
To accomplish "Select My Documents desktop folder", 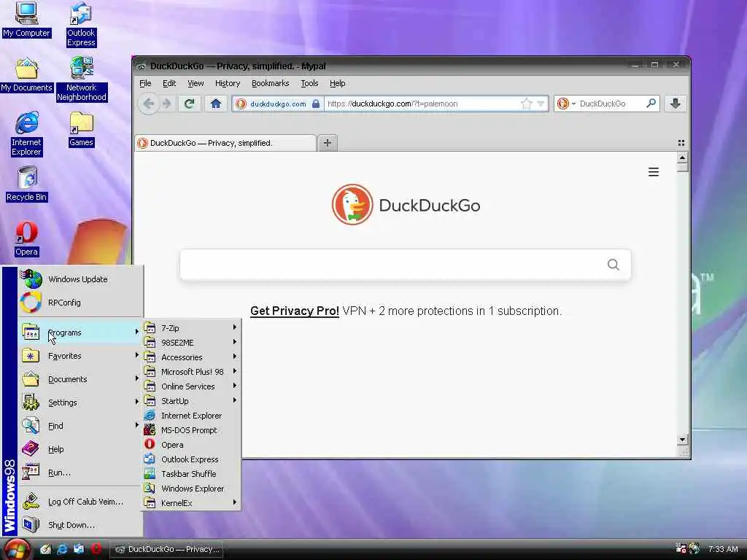I will (x=26, y=75).
